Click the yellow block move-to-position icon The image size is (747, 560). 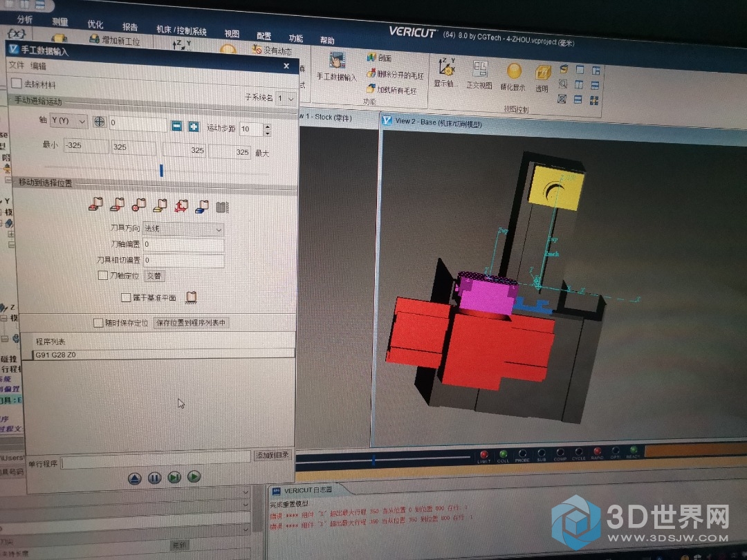pos(160,205)
